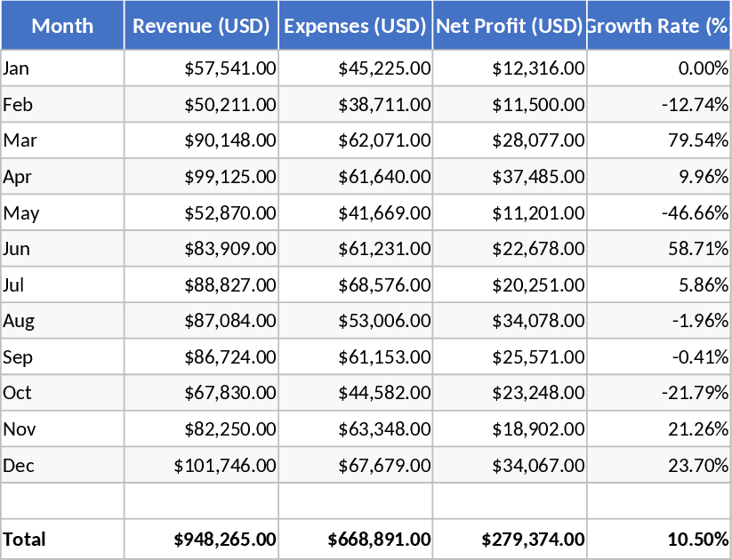Select November revenue $82,250.00
732x560 pixels.
pos(230,429)
